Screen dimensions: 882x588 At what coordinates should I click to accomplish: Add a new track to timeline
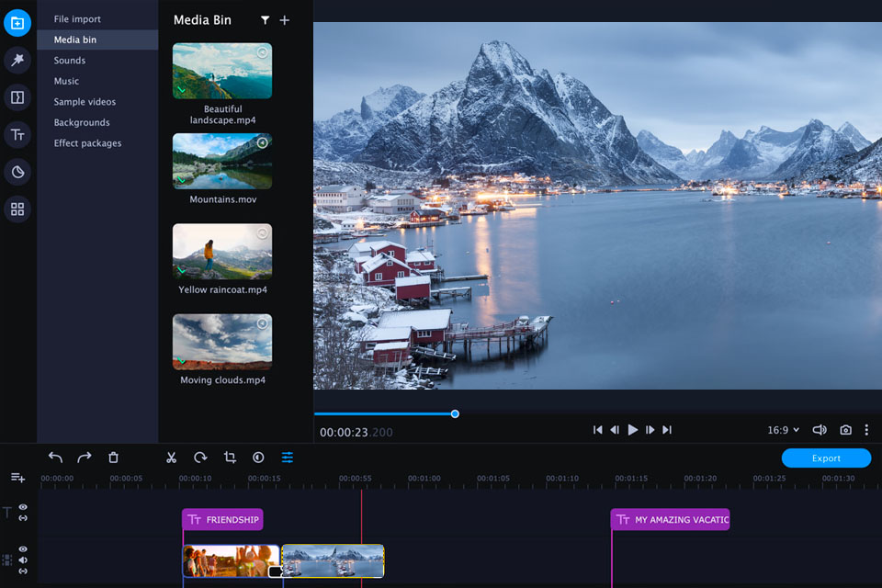tap(17, 478)
